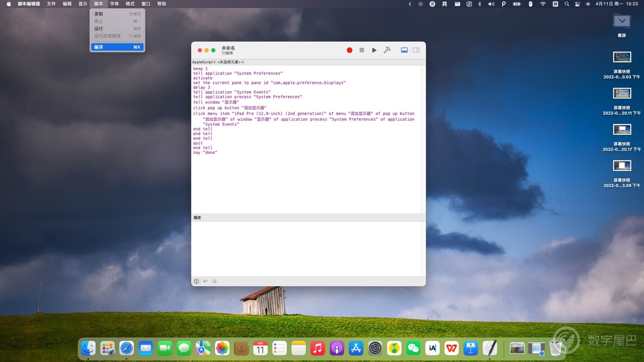Run the script with the play triangle
The image size is (644, 362).
(374, 50)
